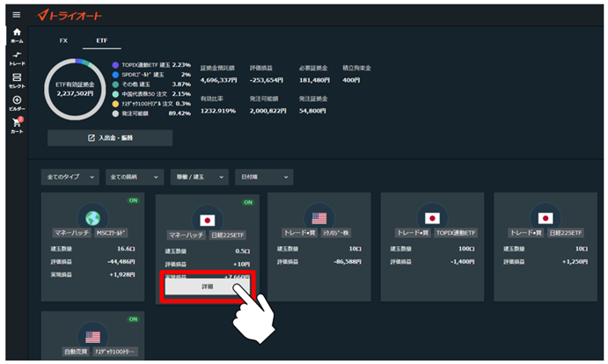Click +1,250円 on トレード買 日経225ETF card

click(575, 262)
